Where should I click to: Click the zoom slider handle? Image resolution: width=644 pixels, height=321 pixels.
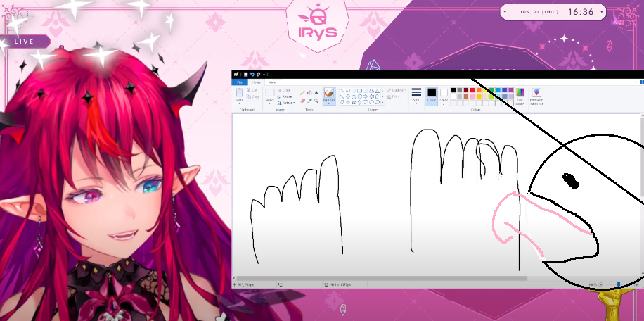[619, 284]
